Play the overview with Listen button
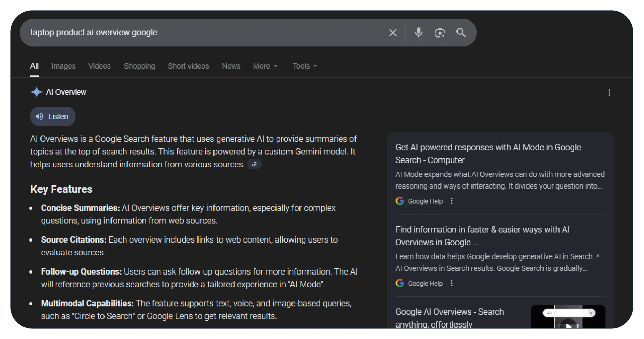Image resolution: width=644 pixels, height=339 pixels. 53,117
